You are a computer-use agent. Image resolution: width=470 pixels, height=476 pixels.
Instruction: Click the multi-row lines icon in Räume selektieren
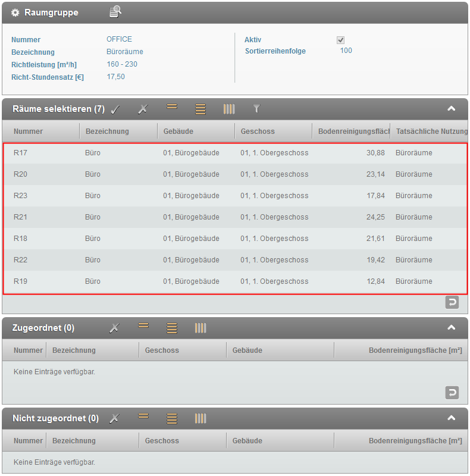pyautogui.click(x=200, y=109)
